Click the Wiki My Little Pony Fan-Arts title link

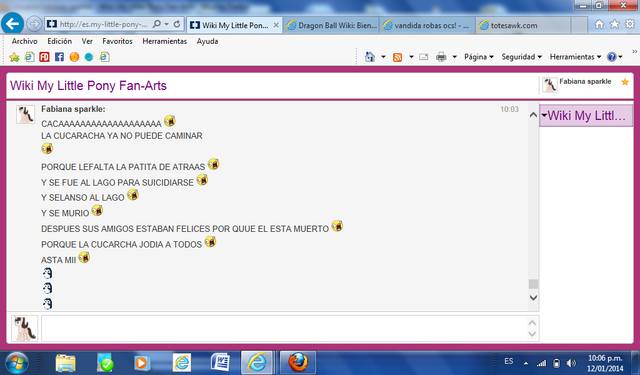coord(88,86)
